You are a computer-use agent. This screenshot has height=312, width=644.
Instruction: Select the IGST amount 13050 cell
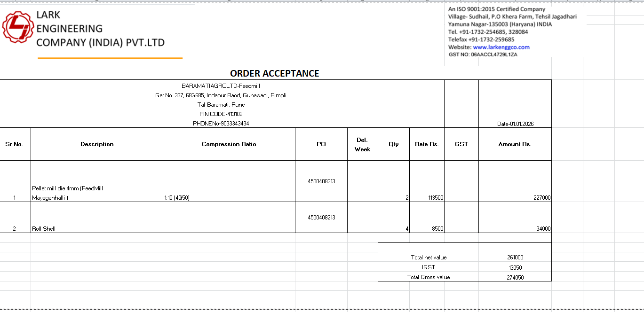(x=515, y=267)
